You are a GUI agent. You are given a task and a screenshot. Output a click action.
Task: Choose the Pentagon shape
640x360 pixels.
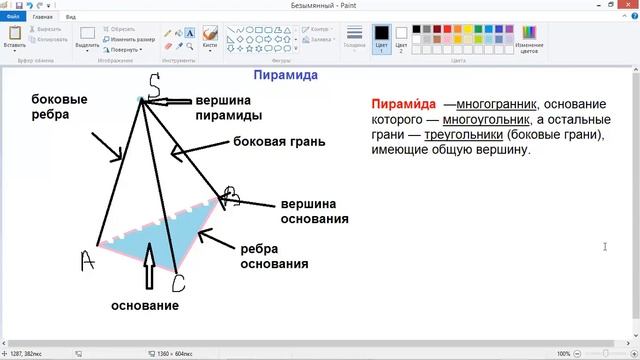click(x=249, y=39)
